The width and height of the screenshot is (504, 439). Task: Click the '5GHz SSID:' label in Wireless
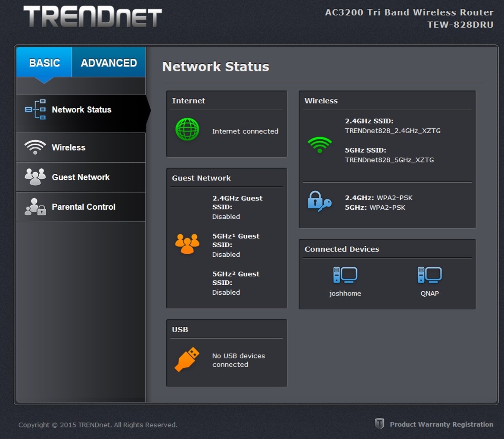365,150
